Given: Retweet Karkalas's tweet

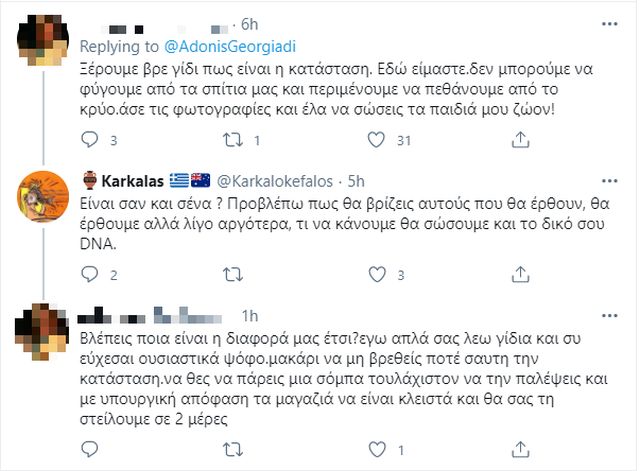Looking at the screenshot, I should point(231,275).
